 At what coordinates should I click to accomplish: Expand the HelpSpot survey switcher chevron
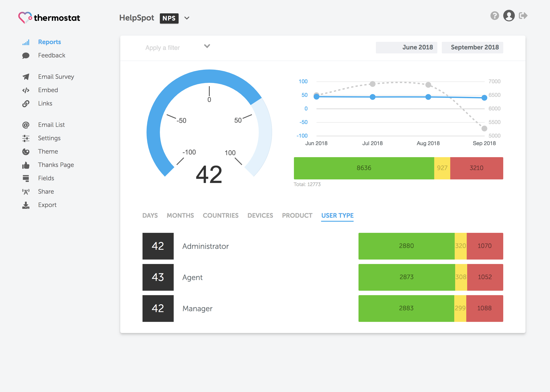tap(187, 18)
